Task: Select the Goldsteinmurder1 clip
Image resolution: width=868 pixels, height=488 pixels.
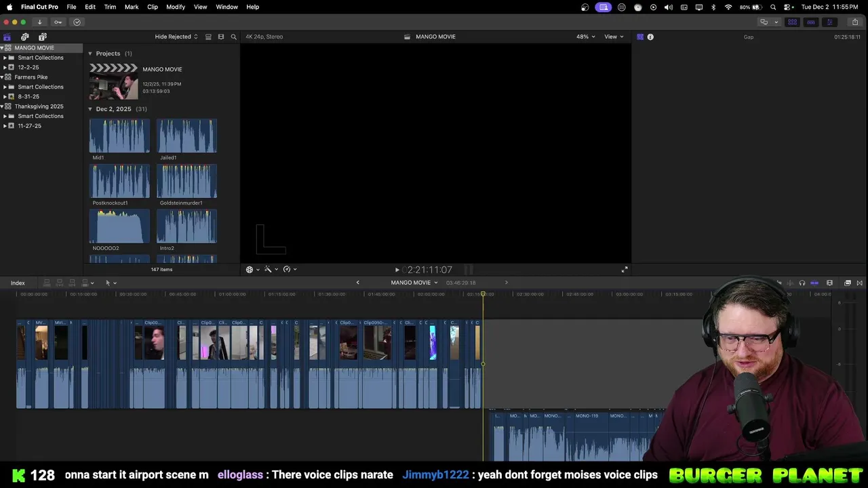Action: 186,181
